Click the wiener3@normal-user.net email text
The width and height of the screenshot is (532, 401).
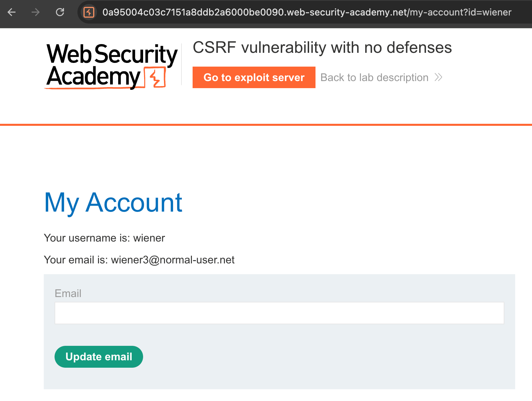pos(173,260)
